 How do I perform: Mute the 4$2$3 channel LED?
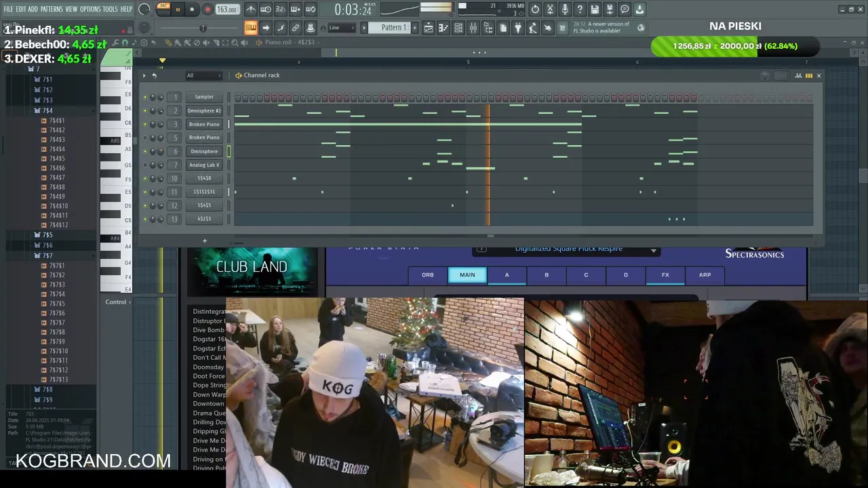pyautogui.click(x=144, y=219)
